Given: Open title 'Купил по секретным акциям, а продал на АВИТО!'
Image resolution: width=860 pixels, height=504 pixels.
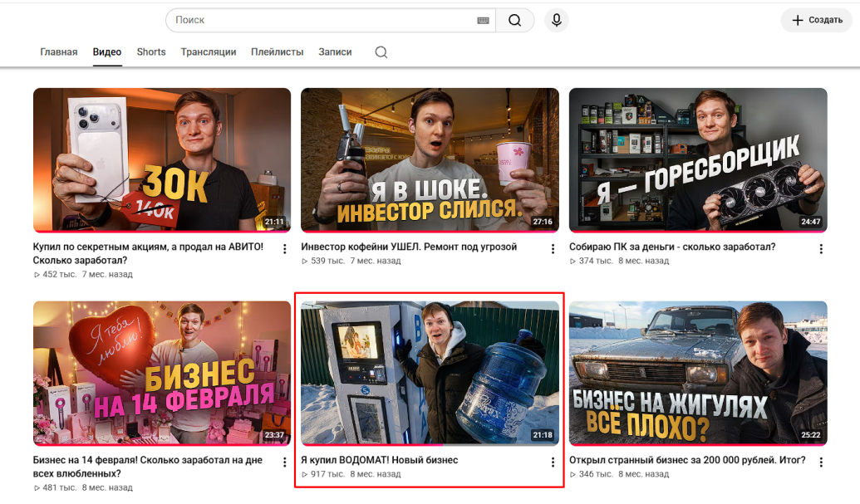Looking at the screenshot, I should pyautogui.click(x=148, y=253).
